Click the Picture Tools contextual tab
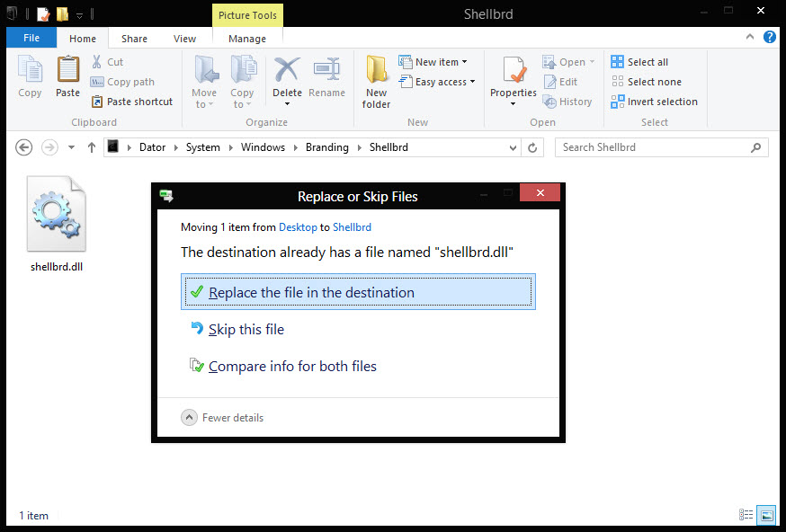 tap(247, 15)
